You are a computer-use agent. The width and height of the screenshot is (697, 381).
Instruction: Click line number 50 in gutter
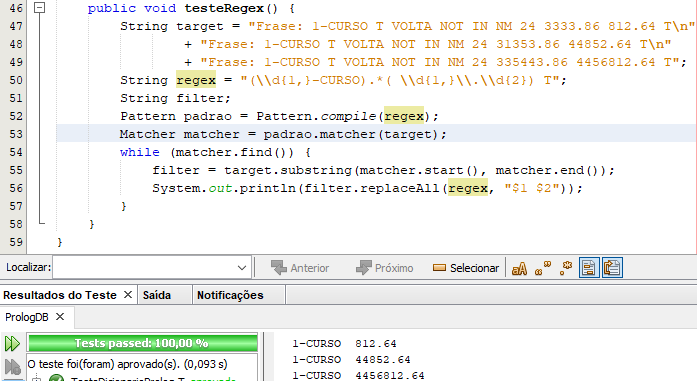(x=16, y=80)
